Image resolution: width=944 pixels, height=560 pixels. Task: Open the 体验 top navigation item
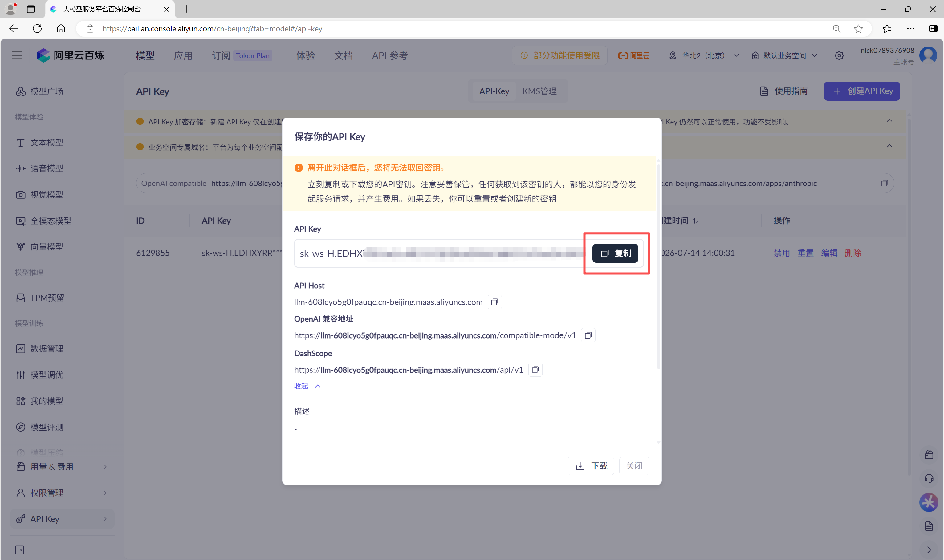305,55
